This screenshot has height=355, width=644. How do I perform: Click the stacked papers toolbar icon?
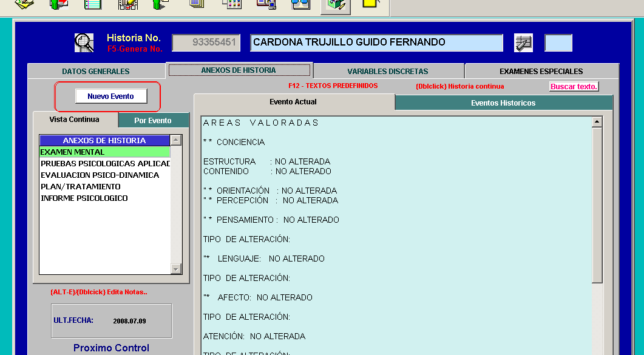tap(24, 4)
